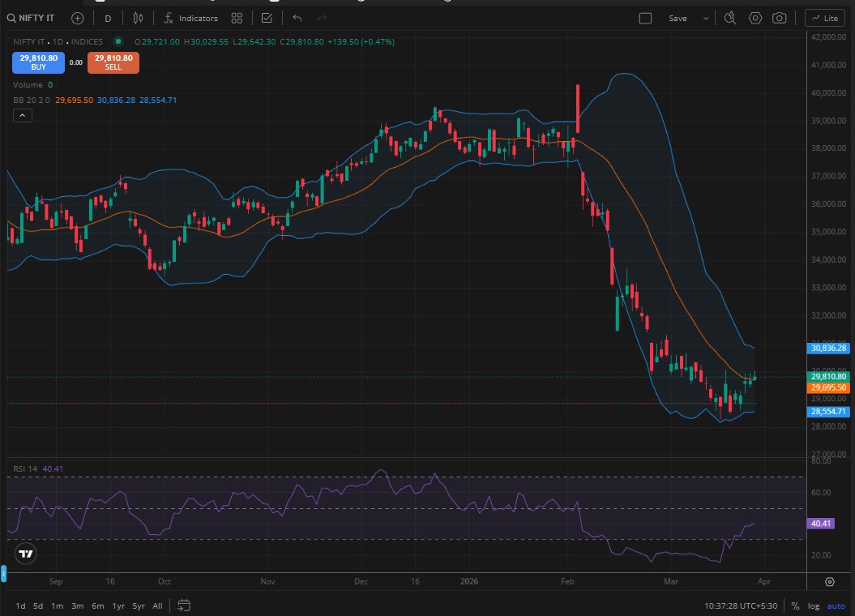Select the 1yr time range
Viewport: 855px width, 616px height.
pyautogui.click(x=118, y=605)
